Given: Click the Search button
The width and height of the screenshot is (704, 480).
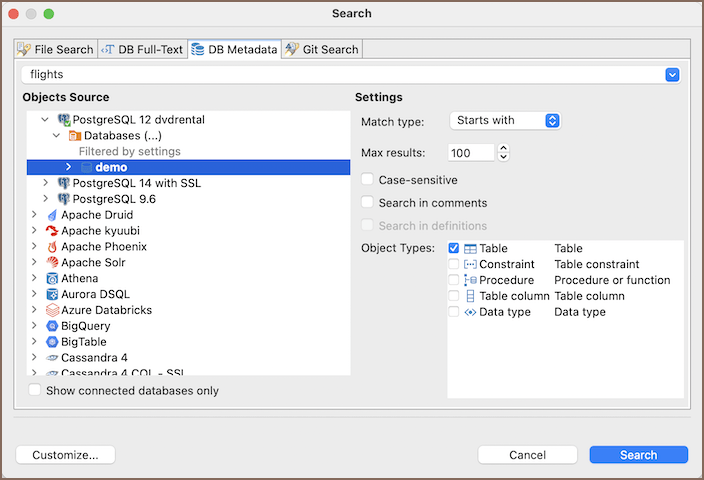Looking at the screenshot, I should click(638, 455).
